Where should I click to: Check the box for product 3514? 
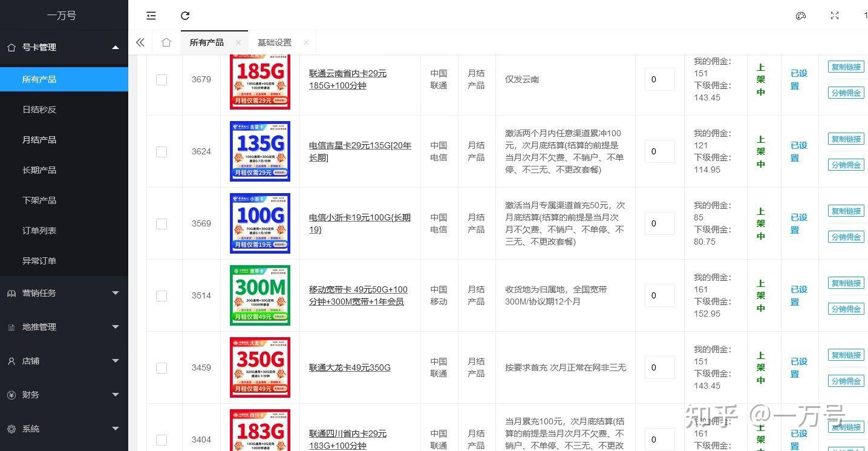(x=162, y=296)
